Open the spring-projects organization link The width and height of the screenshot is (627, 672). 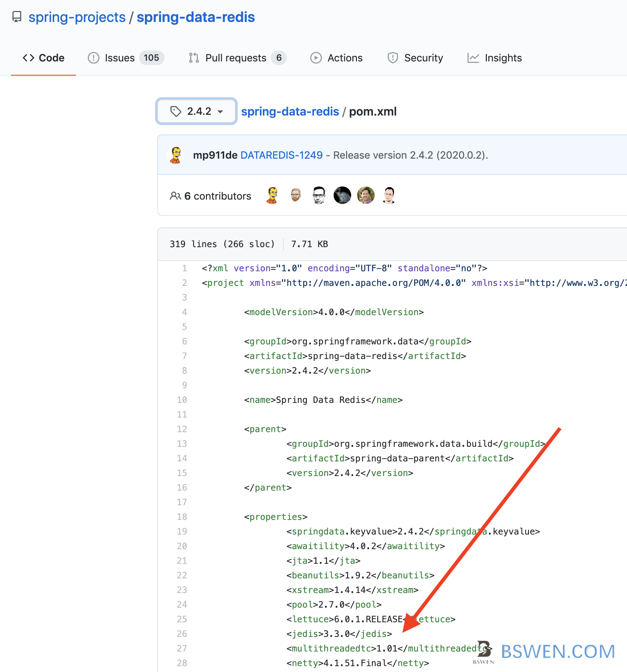pyautogui.click(x=77, y=17)
